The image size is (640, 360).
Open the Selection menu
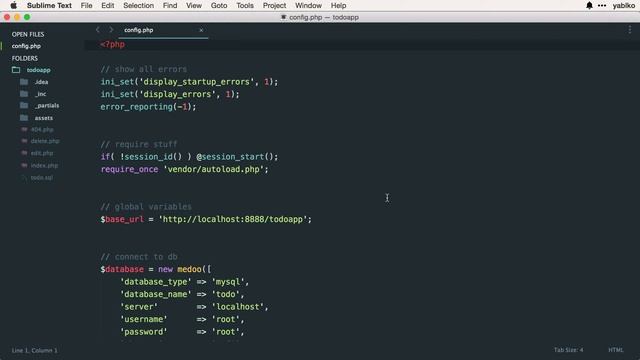click(x=139, y=5)
